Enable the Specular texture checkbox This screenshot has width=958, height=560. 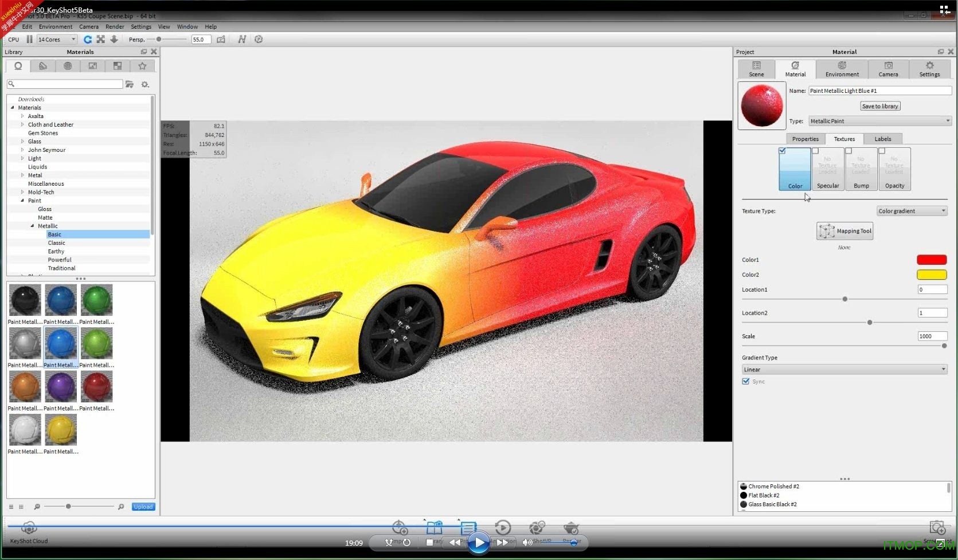coord(815,151)
